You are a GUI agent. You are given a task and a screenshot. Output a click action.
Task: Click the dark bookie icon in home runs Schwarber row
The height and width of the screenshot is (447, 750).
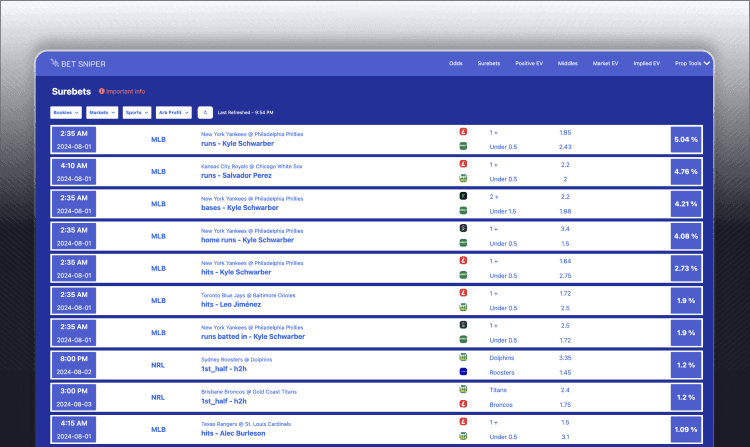click(463, 228)
